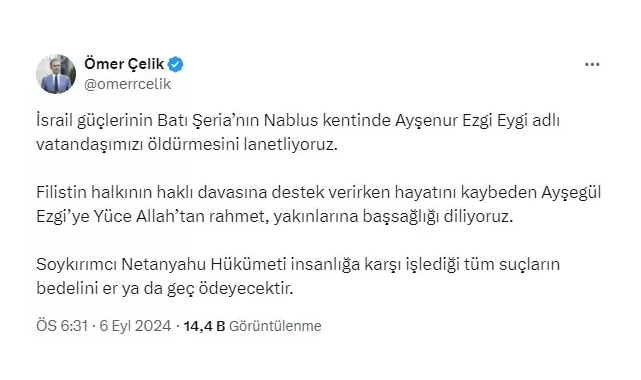The width and height of the screenshot is (641, 380).
Task: Open the @omerrcelik handle link
Action: tap(128, 84)
